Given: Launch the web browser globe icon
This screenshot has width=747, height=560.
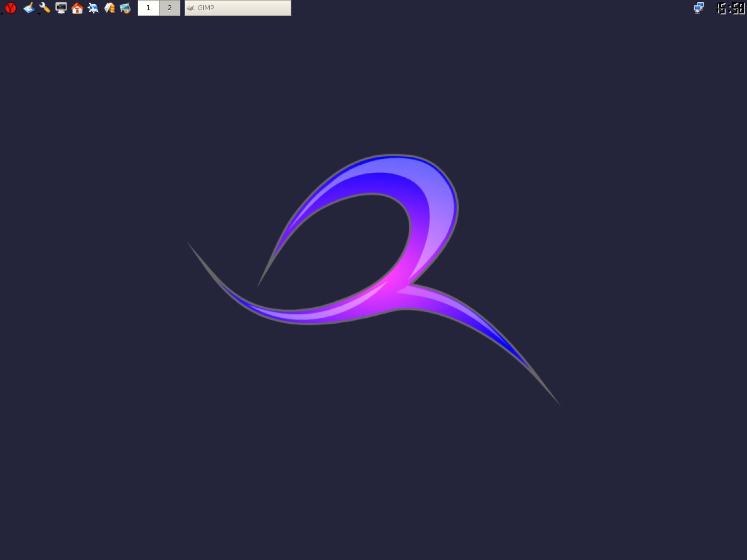Looking at the screenshot, I should [x=93, y=8].
